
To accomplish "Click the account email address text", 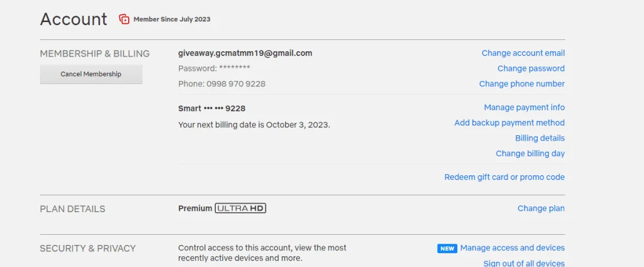I will point(245,53).
